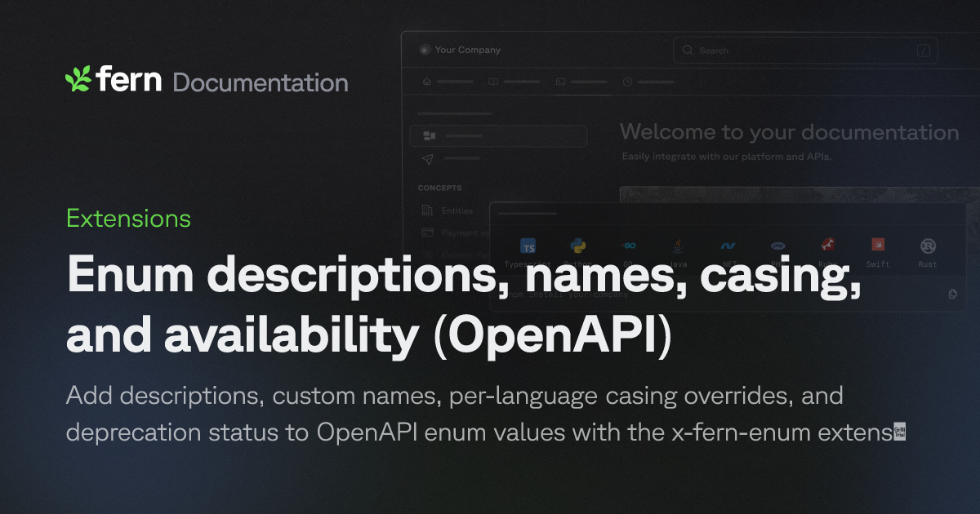The height and width of the screenshot is (514, 980).
Task: Click the Swift label under icon
Action: point(878,264)
